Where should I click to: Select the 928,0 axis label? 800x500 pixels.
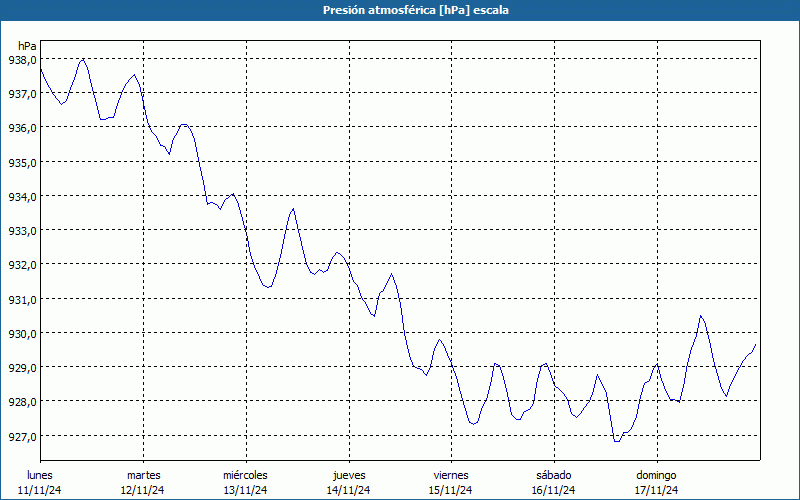tap(22, 403)
